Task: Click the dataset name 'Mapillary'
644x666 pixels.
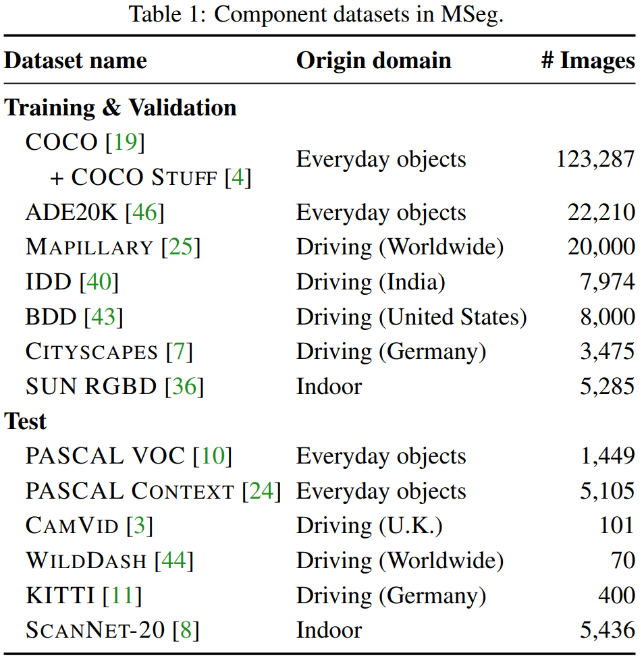Action: tap(89, 247)
